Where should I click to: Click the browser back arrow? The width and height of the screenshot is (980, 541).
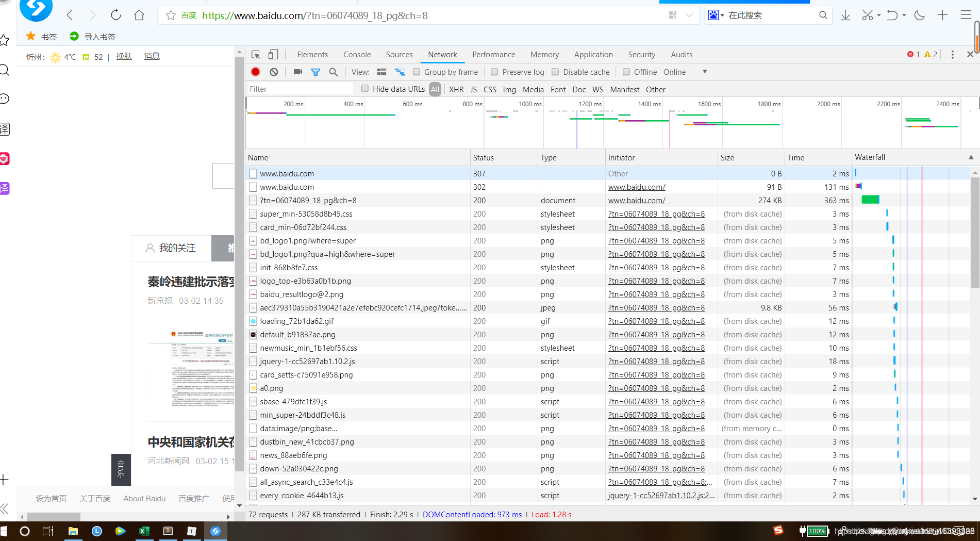click(x=70, y=15)
